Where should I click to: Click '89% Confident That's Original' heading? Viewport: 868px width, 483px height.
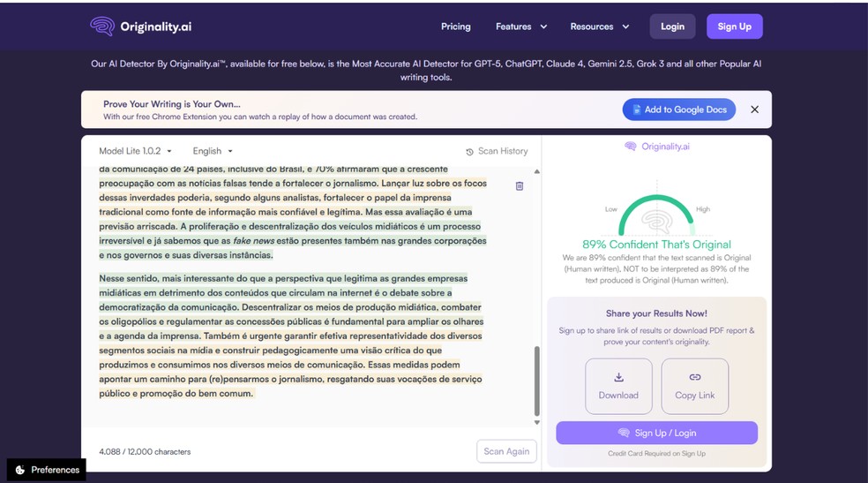pyautogui.click(x=656, y=245)
